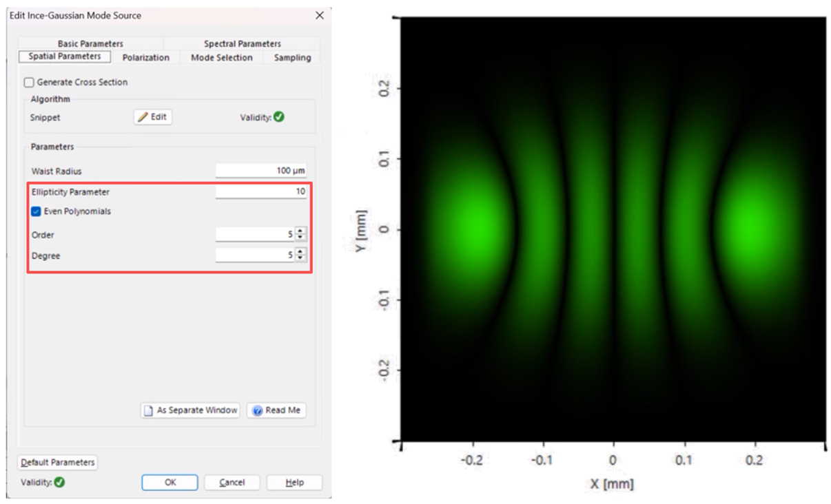Viewport: 831px width, 504px height.
Task: Decrease Degree value with down arrow
Action: pyautogui.click(x=300, y=259)
